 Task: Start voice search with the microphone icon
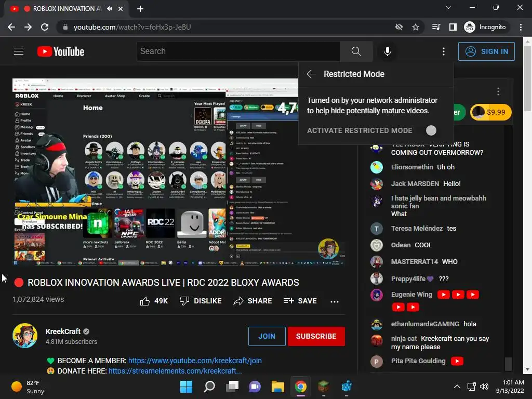tap(387, 51)
